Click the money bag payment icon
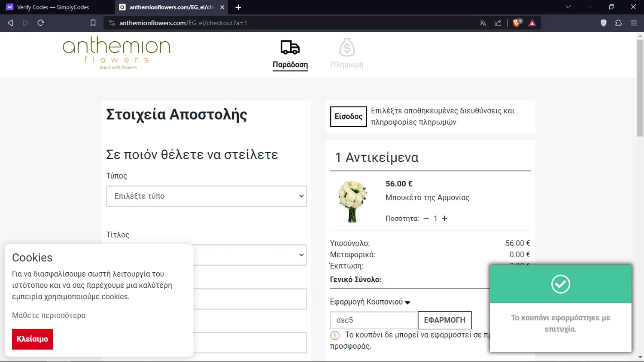The height and width of the screenshot is (362, 644). pos(347,47)
